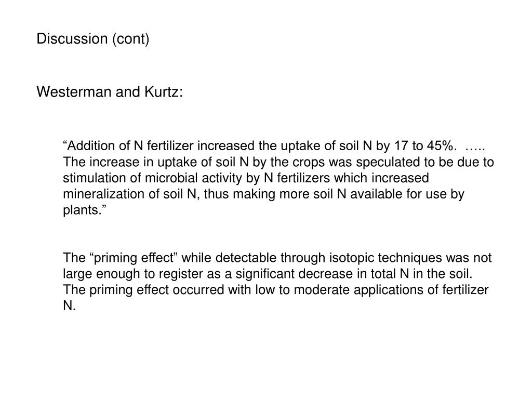The width and height of the screenshot is (532, 399).
Task: Click the word 'plants.' ending the quote
Action: point(85,210)
